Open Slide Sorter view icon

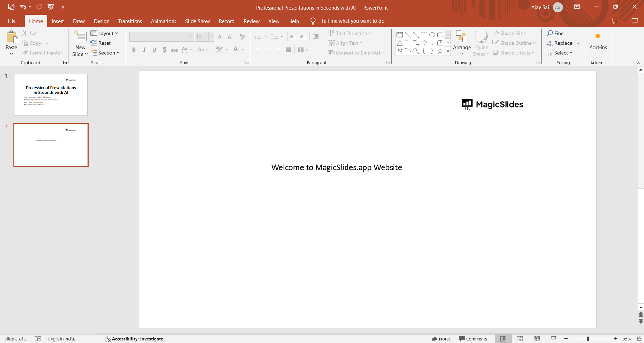[520, 339]
